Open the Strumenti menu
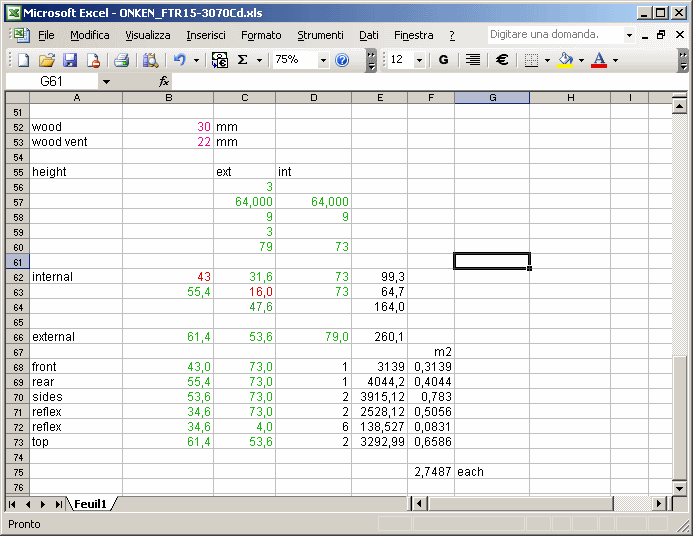Viewport: 693px width, 536px height. (x=320, y=35)
